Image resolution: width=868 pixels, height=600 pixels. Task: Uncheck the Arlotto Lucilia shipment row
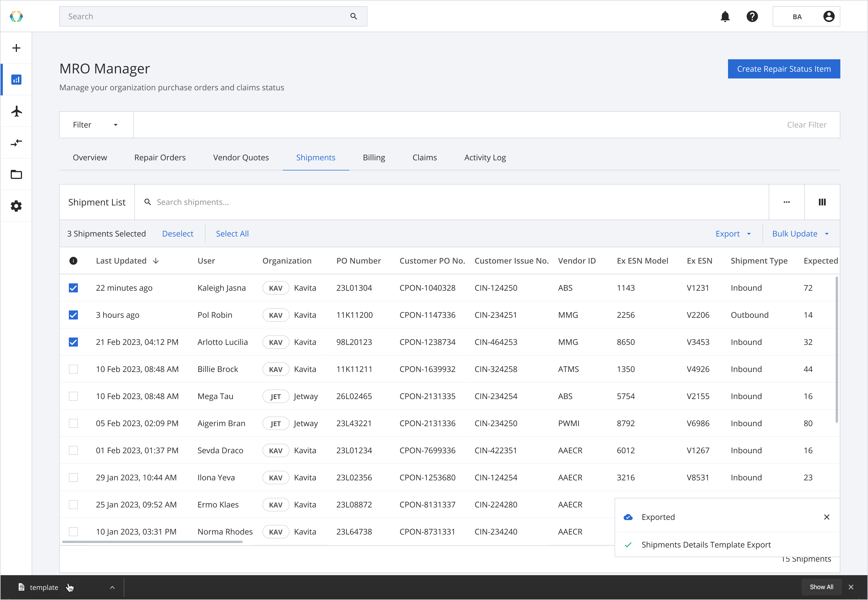[x=73, y=342]
